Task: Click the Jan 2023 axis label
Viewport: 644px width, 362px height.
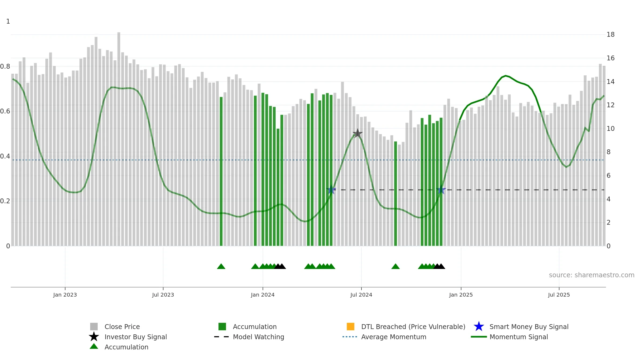Action: pyautogui.click(x=65, y=295)
